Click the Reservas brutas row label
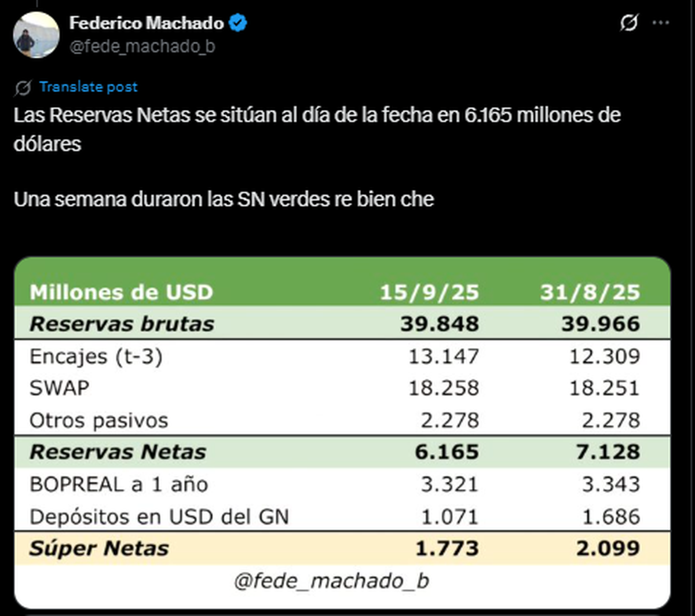This screenshot has width=695, height=616. (x=122, y=324)
